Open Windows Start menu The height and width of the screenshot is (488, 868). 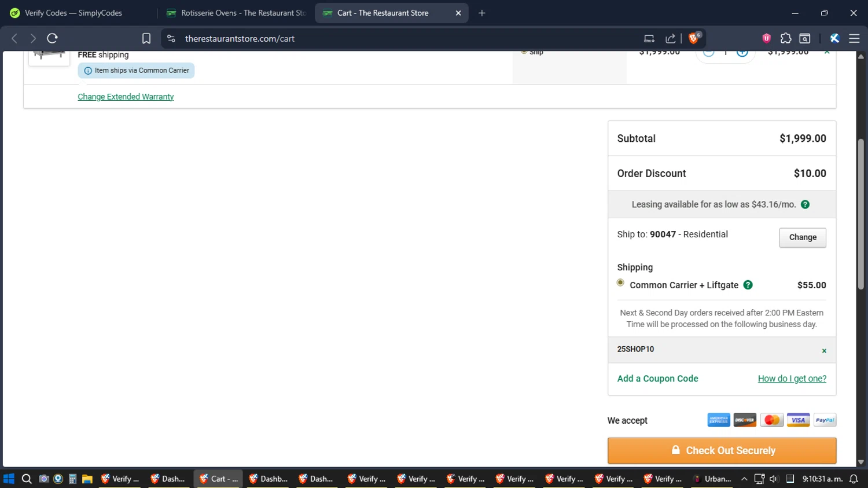pos(9,479)
